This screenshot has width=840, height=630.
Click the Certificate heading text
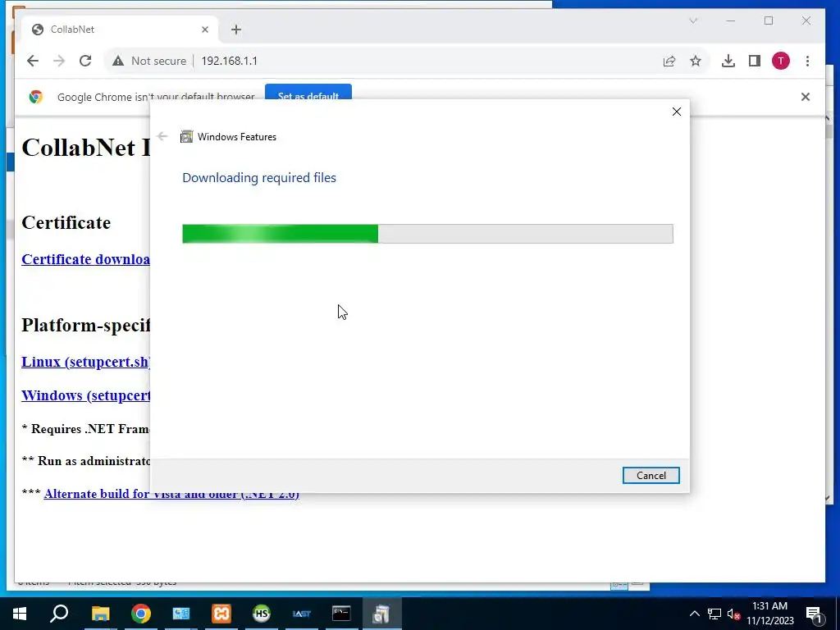[x=66, y=223]
